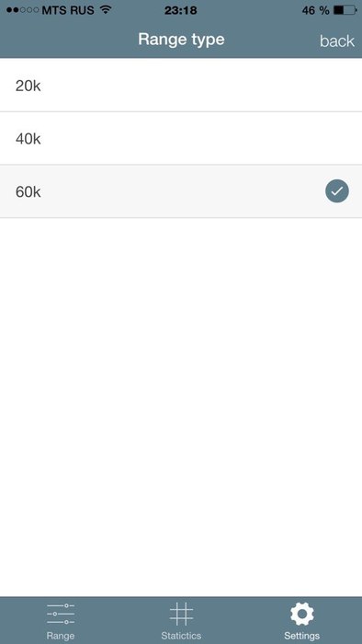Go back using the back button

tap(337, 40)
